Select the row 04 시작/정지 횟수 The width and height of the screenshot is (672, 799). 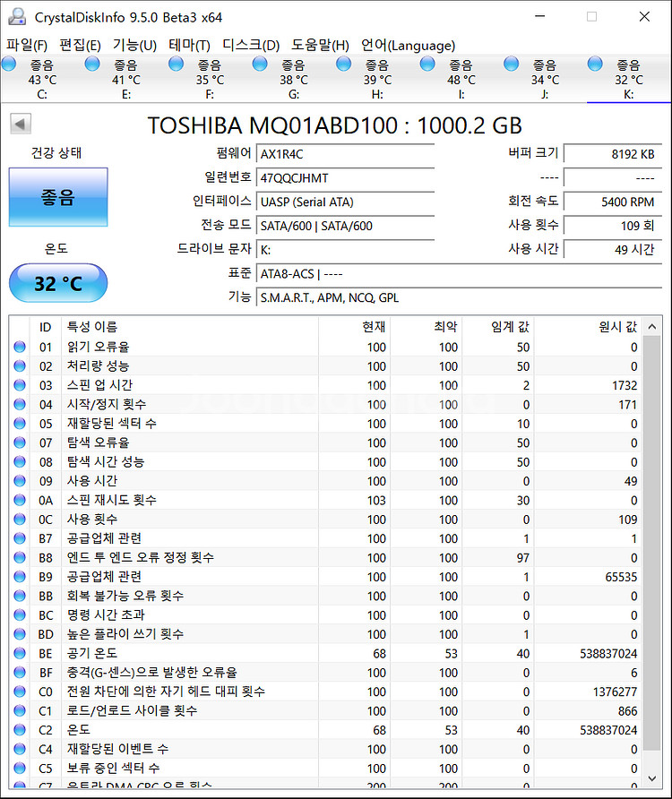[326, 405]
